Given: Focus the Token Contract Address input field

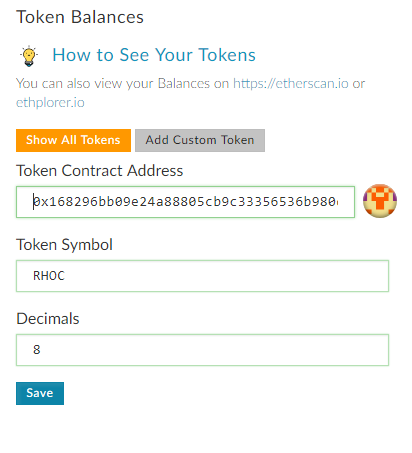Looking at the screenshot, I should pos(185,202).
